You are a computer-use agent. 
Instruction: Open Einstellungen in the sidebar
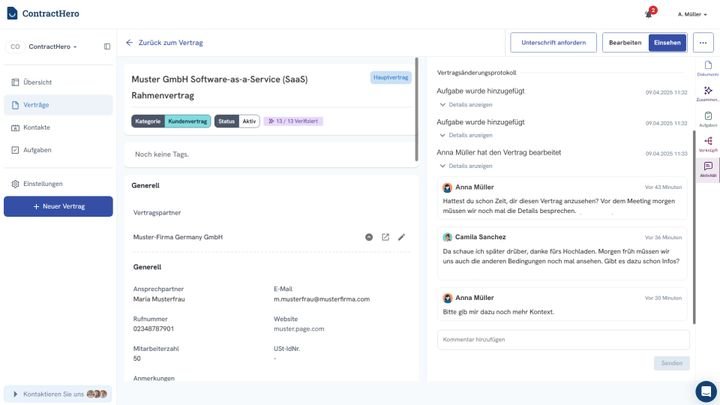coord(58,184)
